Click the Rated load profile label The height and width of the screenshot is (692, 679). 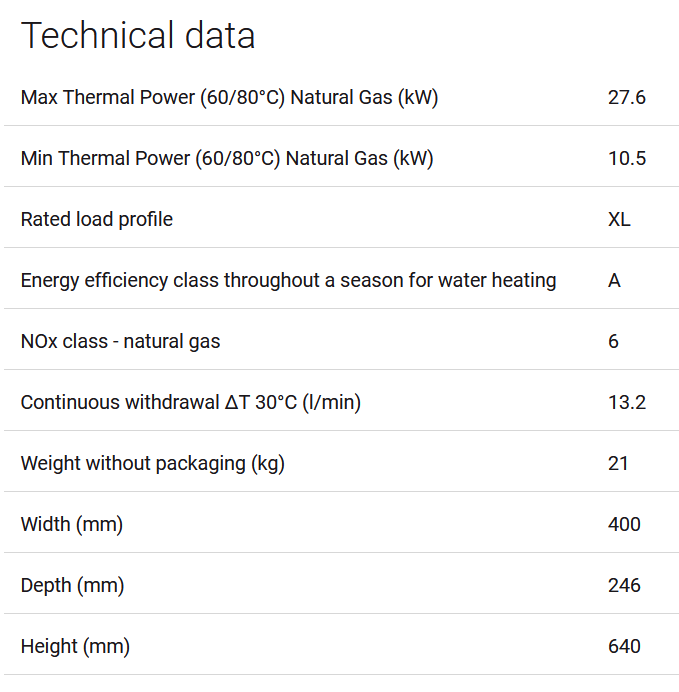click(97, 219)
